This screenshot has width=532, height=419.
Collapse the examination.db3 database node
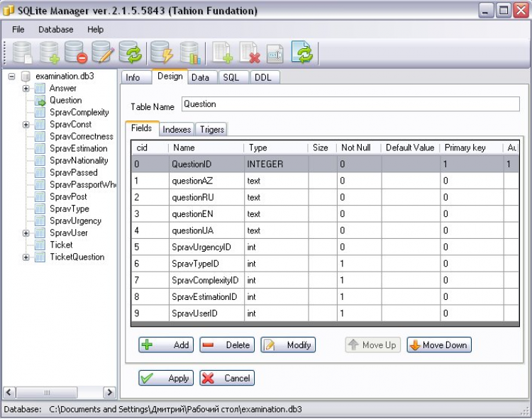(12, 76)
